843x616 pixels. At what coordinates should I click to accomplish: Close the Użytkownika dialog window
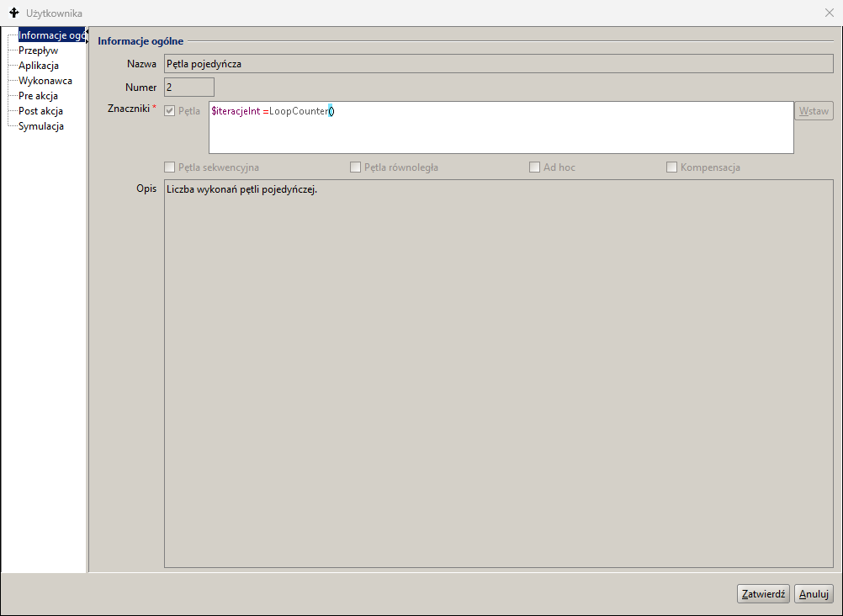(x=830, y=13)
